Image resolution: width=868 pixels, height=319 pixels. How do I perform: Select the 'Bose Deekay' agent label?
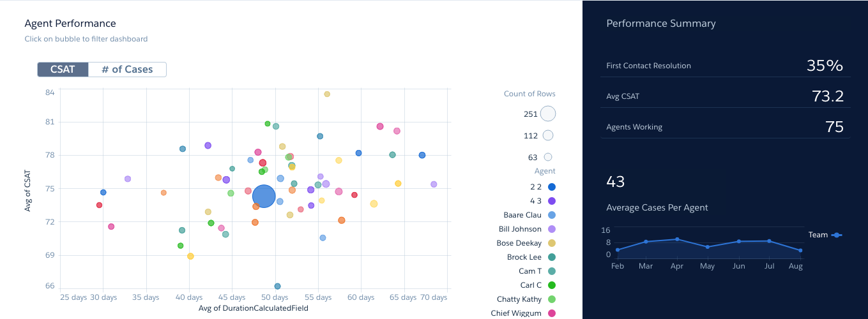(519, 243)
